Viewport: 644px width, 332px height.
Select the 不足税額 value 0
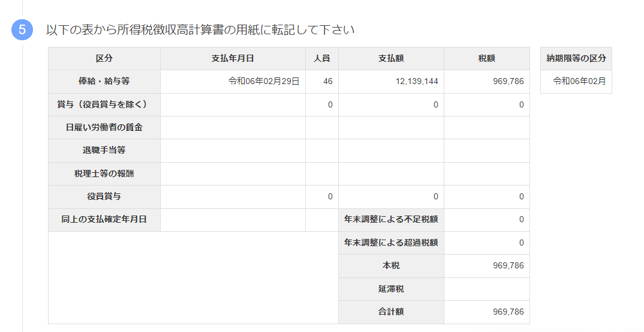[x=522, y=220]
